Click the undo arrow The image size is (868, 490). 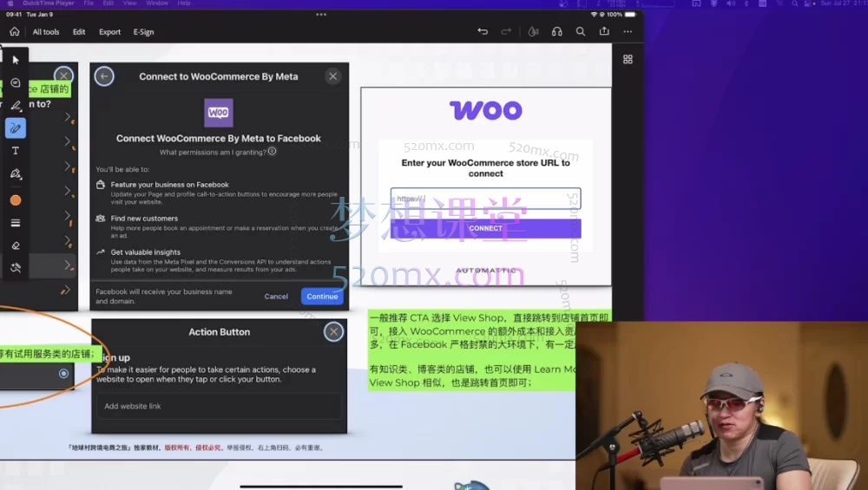[483, 32]
